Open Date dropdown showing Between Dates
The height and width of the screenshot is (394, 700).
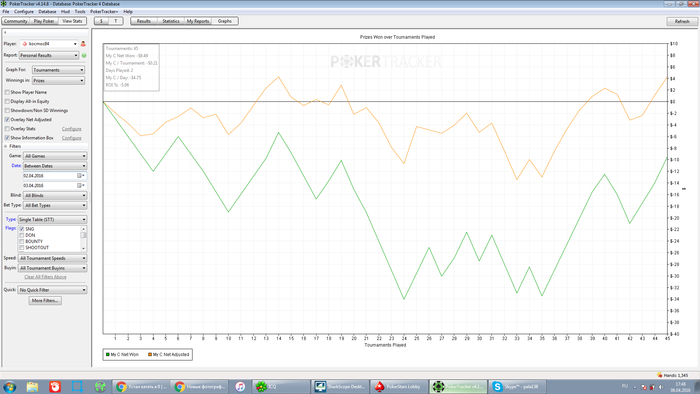click(55, 166)
